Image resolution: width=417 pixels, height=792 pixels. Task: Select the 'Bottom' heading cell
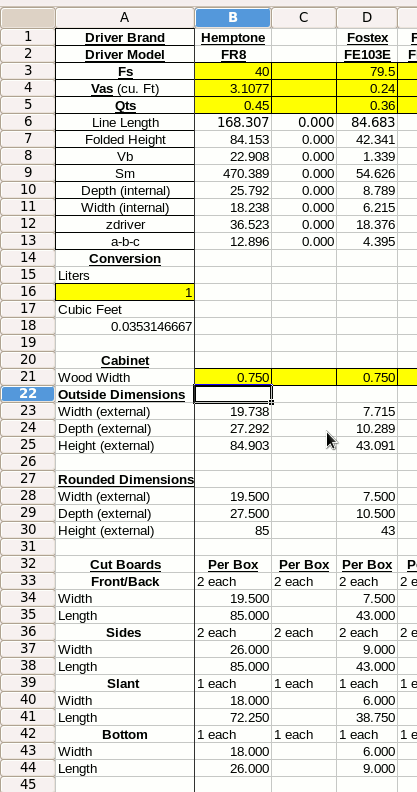click(125, 734)
